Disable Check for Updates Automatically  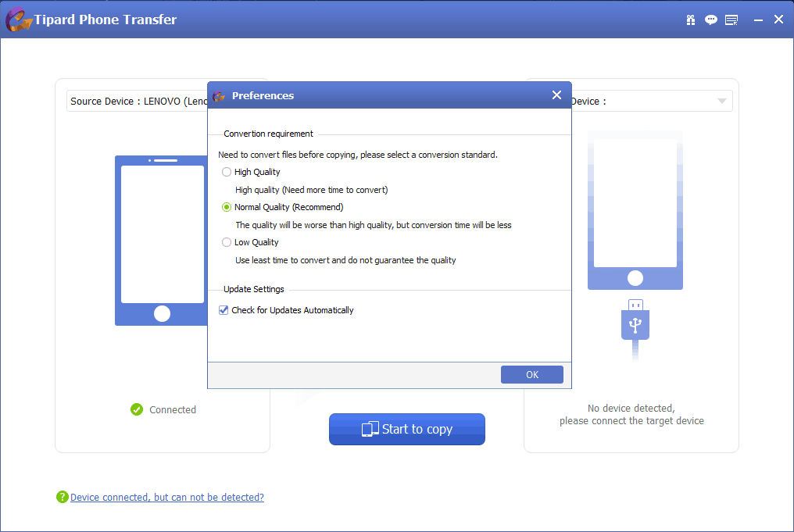(x=223, y=310)
